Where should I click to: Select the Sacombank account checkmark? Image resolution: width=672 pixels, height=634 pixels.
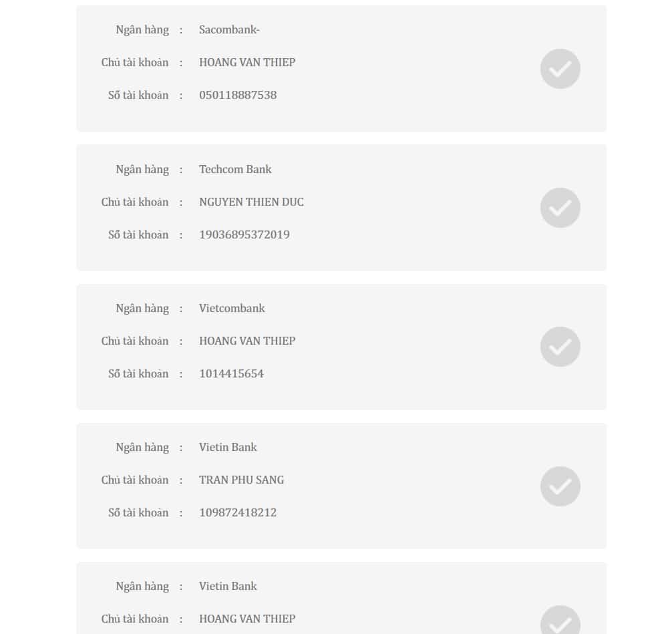pos(560,69)
